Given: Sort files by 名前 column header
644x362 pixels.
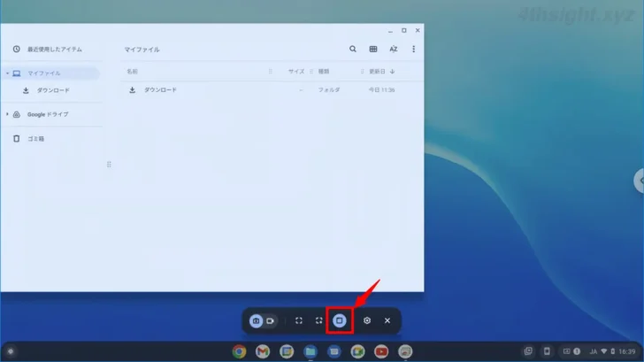Looking at the screenshot, I should [133, 72].
